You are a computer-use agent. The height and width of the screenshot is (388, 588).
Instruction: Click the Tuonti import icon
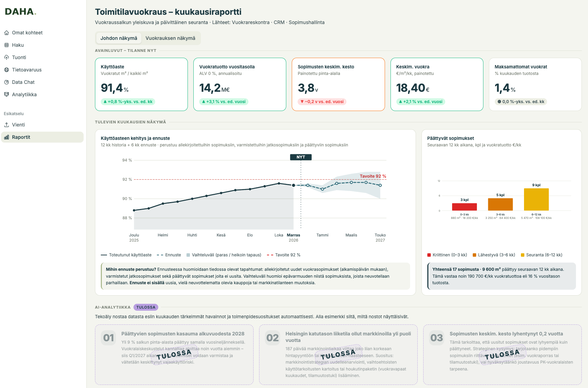[7, 57]
